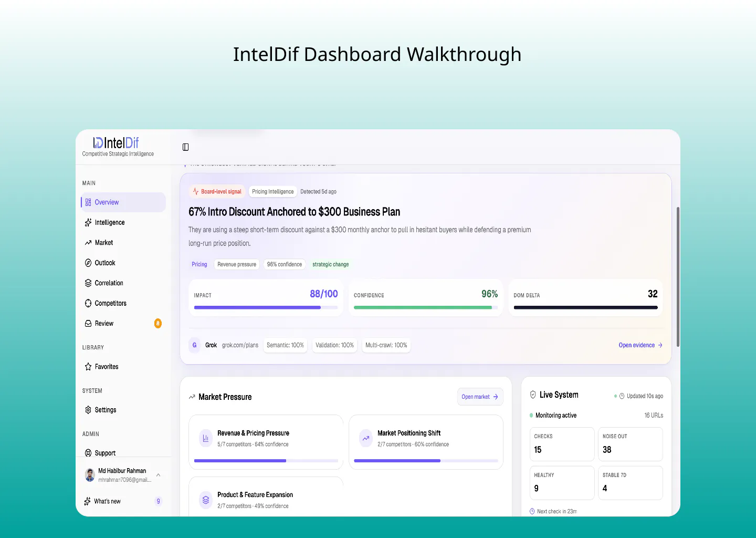
Task: Click the Market trend arrow icon
Action: pos(88,243)
